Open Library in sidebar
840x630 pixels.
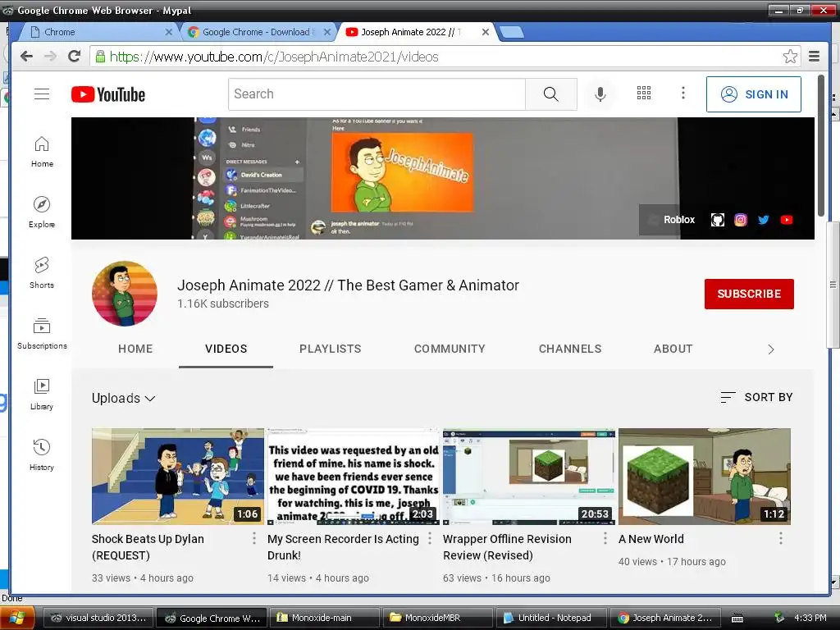42,395
